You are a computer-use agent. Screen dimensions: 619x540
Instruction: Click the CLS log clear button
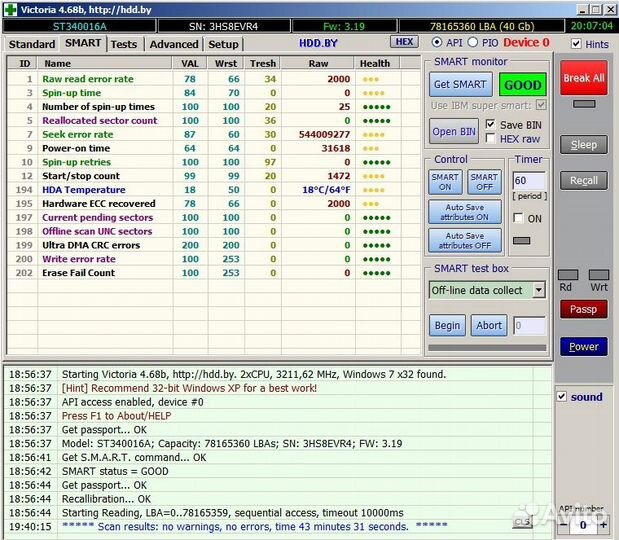523,521
